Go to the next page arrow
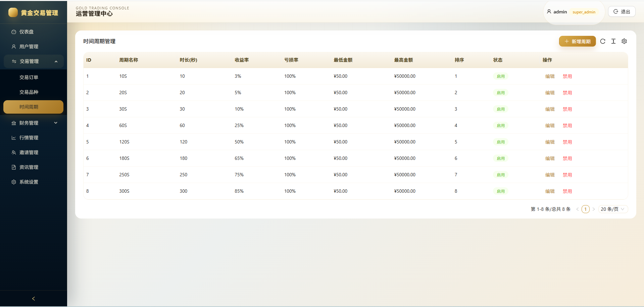 594,209
